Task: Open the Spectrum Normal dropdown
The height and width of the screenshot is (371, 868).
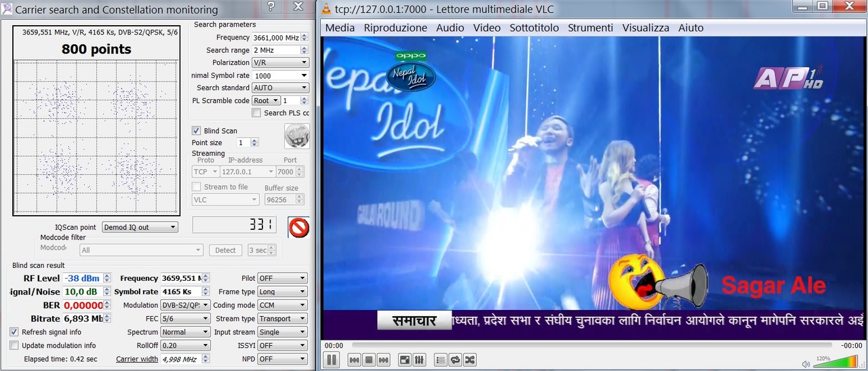Action: tap(185, 332)
